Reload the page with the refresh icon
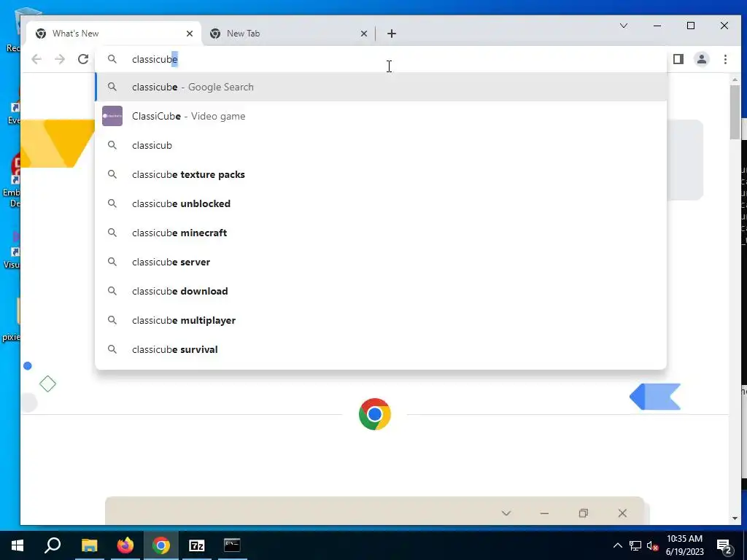This screenshot has height=560, width=747. pos(83,59)
